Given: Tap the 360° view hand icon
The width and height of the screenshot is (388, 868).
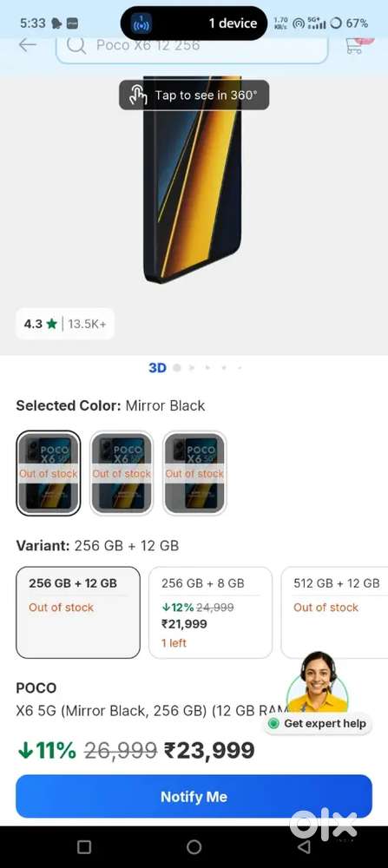Looking at the screenshot, I should click(x=137, y=95).
